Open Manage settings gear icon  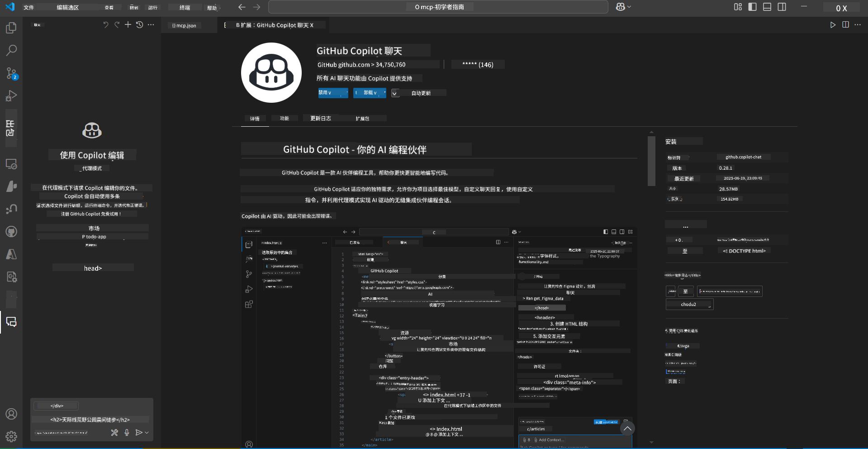[11, 436]
